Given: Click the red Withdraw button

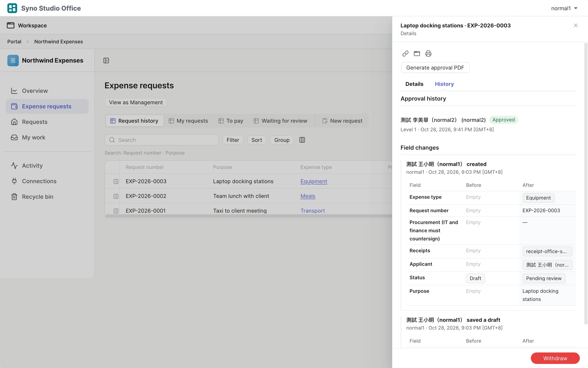Looking at the screenshot, I should (555, 358).
